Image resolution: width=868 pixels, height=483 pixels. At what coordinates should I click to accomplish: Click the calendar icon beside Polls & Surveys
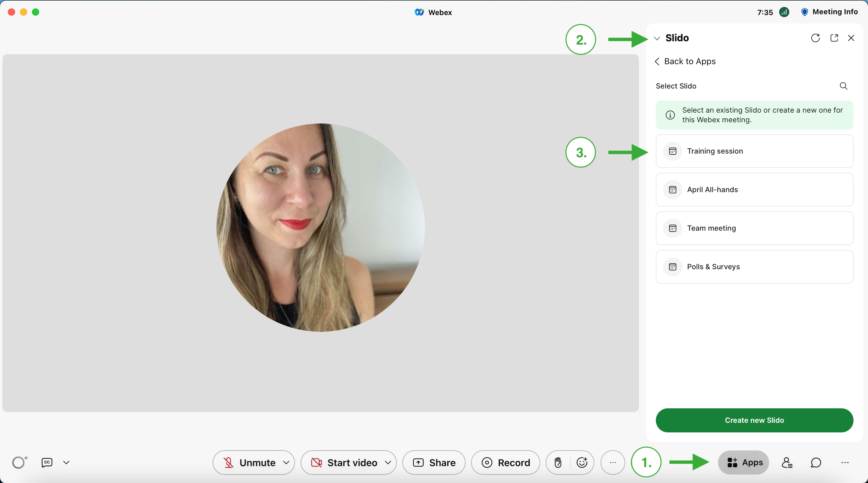[673, 266]
